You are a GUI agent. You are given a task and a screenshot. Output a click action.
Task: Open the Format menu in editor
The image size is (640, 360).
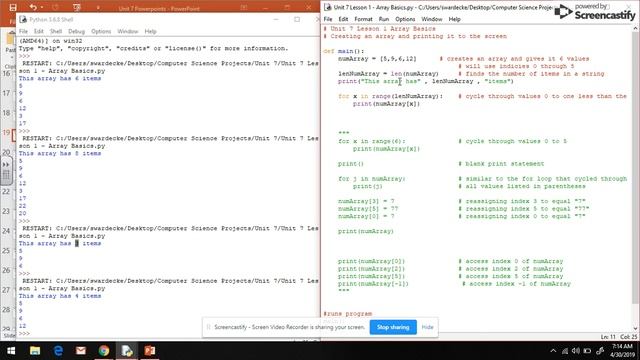point(363,19)
